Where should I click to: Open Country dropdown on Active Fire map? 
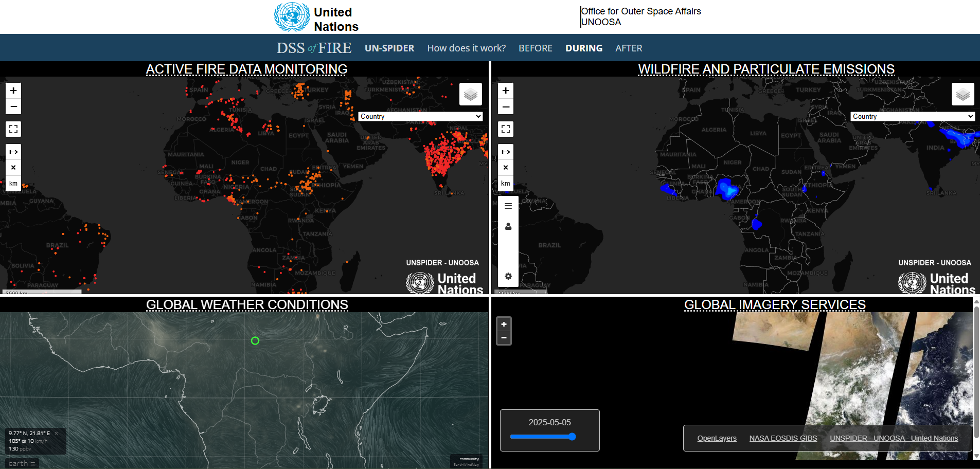(x=420, y=117)
